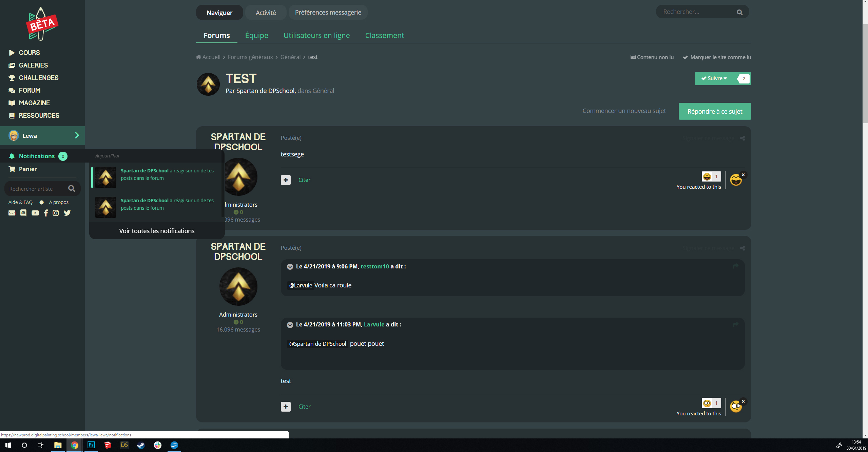This screenshot has width=868, height=452.
Task: Open the Notifications bell item
Action: [x=37, y=156]
